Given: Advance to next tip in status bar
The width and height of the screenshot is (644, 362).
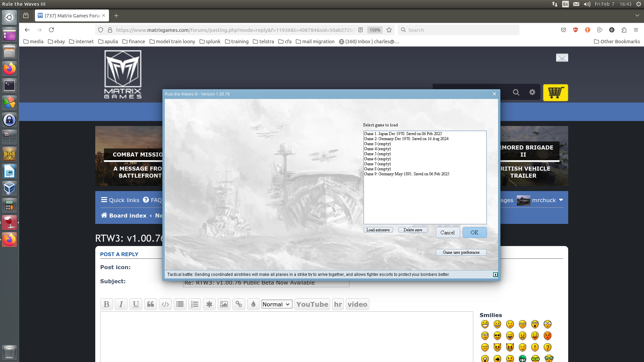Looking at the screenshot, I should coord(495,275).
